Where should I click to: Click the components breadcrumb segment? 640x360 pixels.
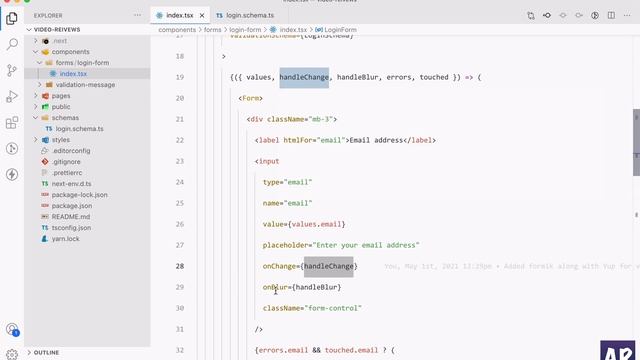(x=177, y=30)
